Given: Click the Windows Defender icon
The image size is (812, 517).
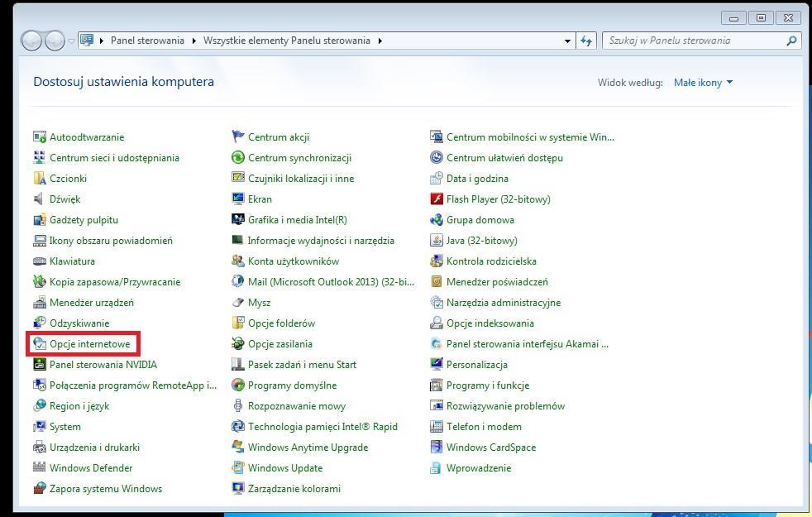Looking at the screenshot, I should coord(40,468).
